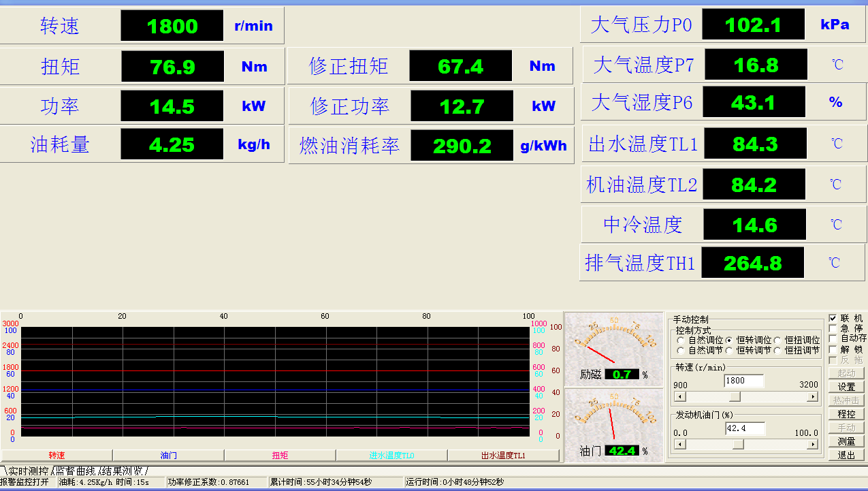The width and height of the screenshot is (868, 491).
Task: Click the 励磁 excitation gauge dial
Action: pos(613,340)
